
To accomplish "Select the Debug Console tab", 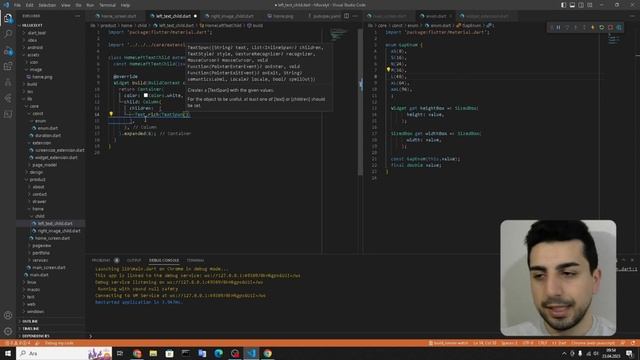I will [x=164, y=260].
